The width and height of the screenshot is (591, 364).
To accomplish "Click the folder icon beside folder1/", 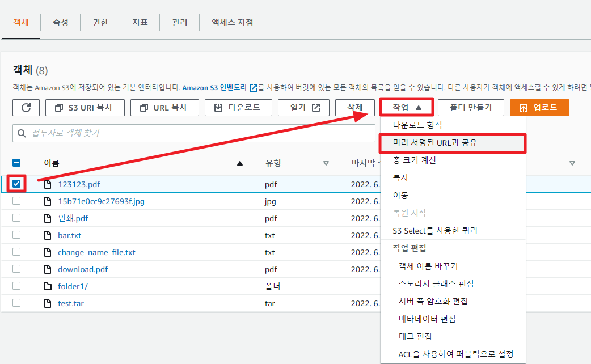I will click(x=48, y=286).
